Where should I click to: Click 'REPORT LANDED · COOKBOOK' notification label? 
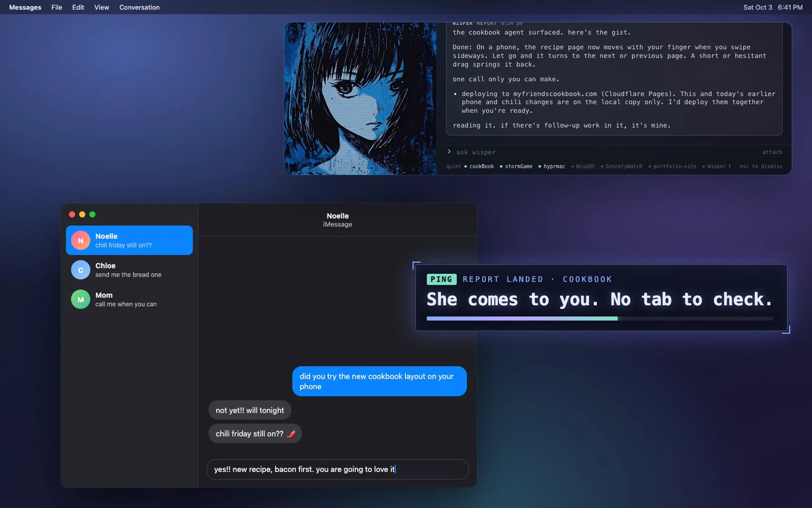click(537, 279)
